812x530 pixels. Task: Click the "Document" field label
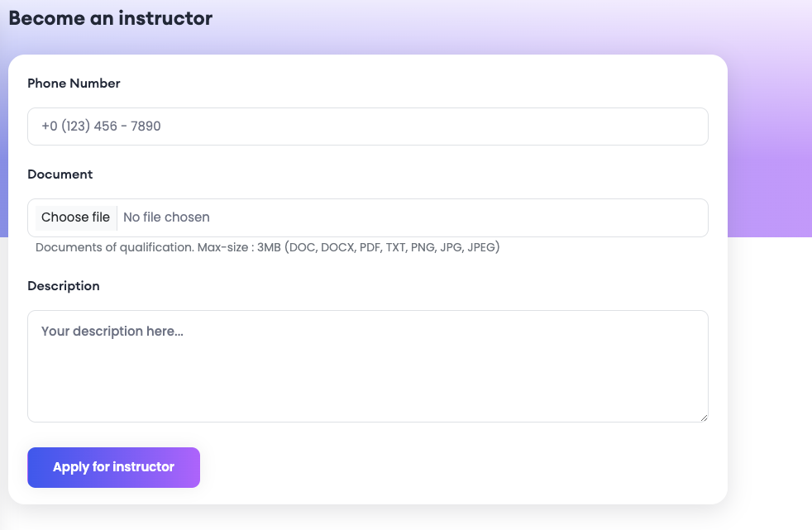[x=60, y=174]
